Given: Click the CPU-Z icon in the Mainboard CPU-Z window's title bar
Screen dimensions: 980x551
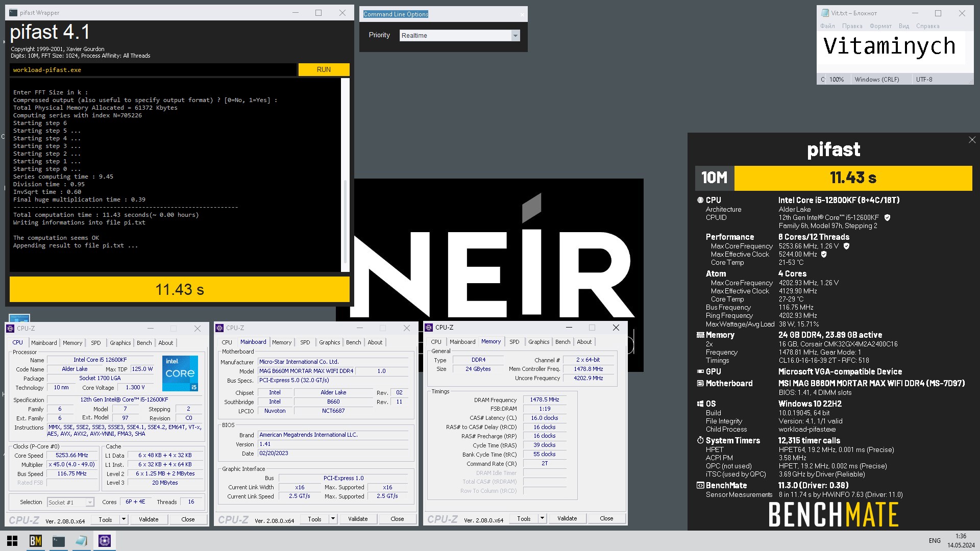Looking at the screenshot, I should [x=219, y=328].
